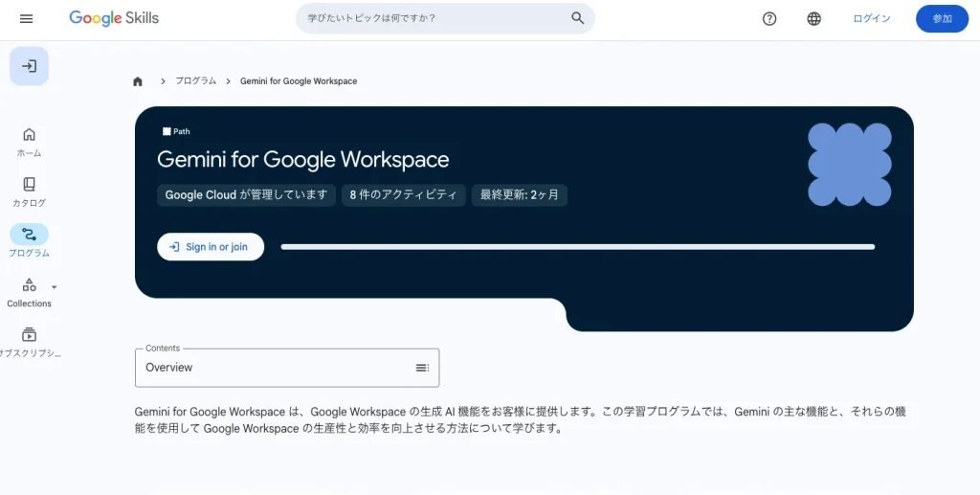Click the 最終更新: 2ヶ月 chip
Viewport: 980px width, 495px height.
[x=520, y=195]
